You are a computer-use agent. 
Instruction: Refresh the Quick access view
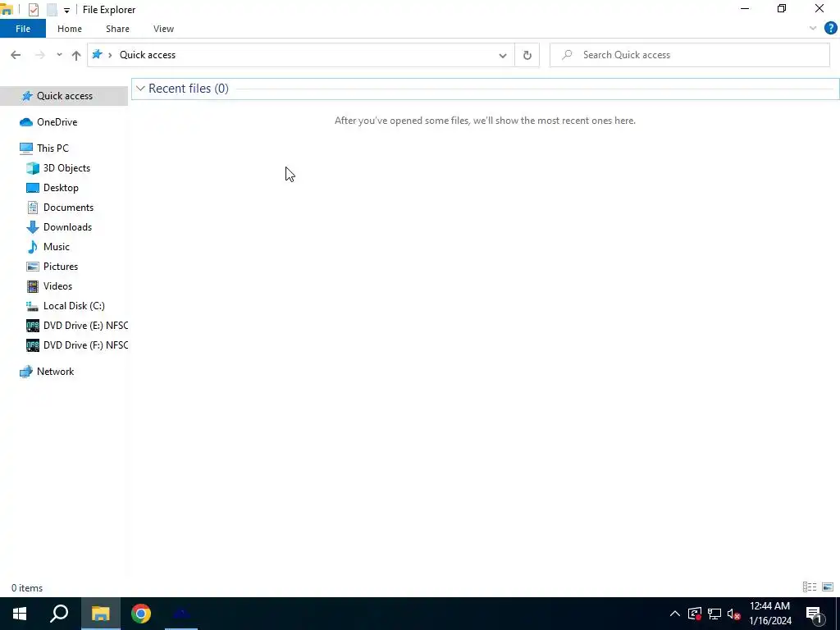click(x=527, y=55)
